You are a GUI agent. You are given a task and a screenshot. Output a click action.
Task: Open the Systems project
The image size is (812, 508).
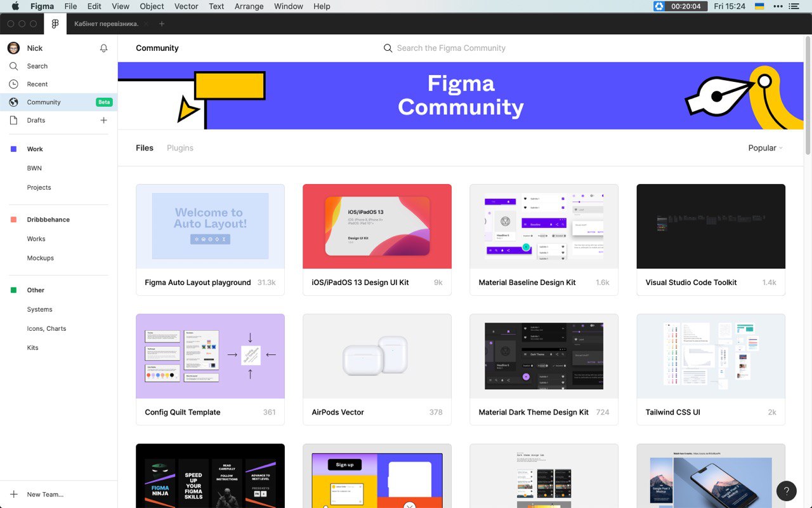(x=39, y=309)
